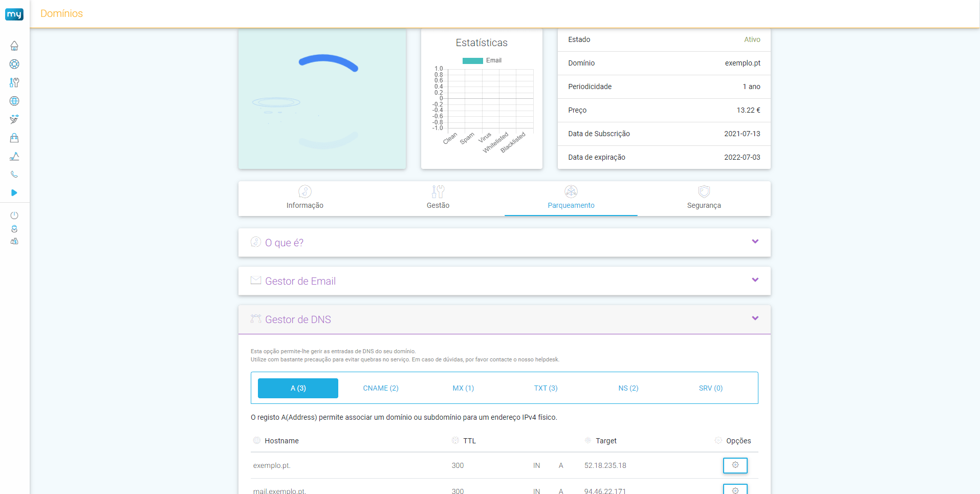Select the CNAME (2) record type

pos(381,389)
